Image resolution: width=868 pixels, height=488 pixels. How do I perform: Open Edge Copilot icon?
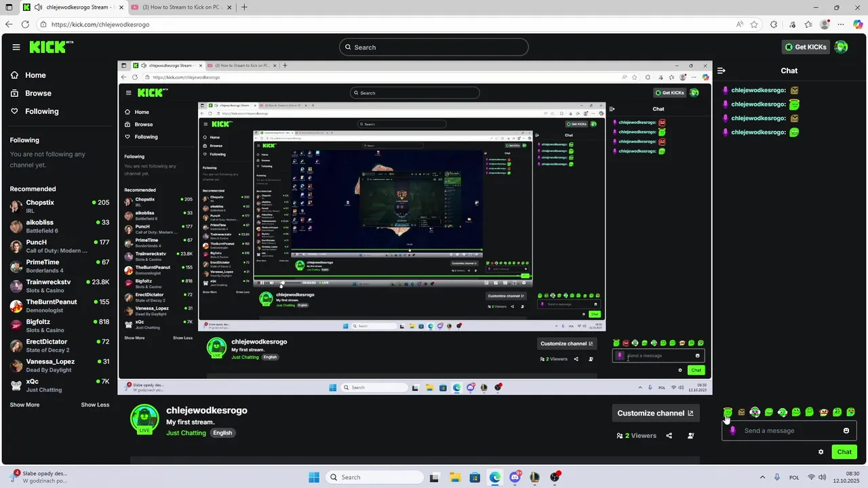pos(858,24)
